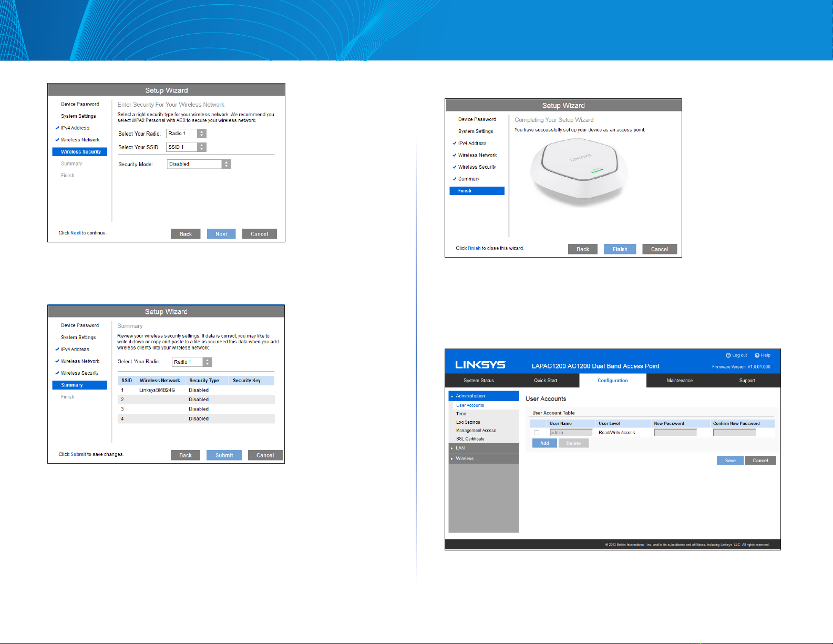This screenshot has width=833, height=644.
Task: Collapse the Administration sidebar section
Action: click(470, 396)
